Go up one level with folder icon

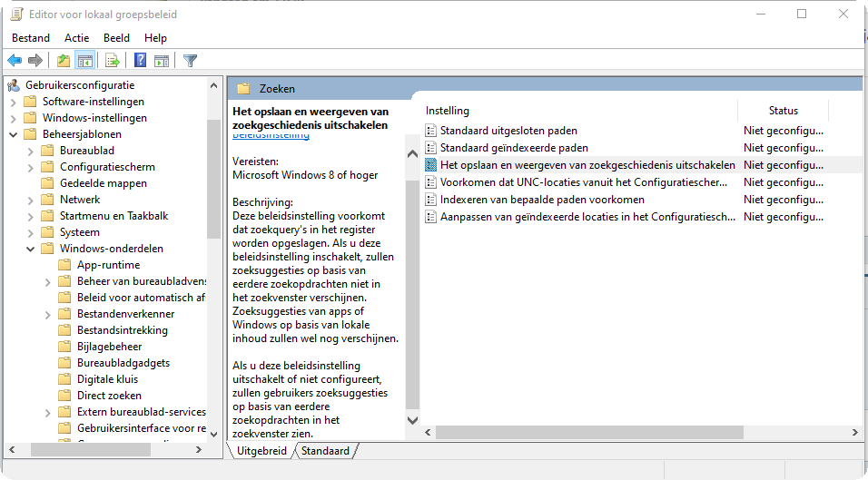click(63, 61)
